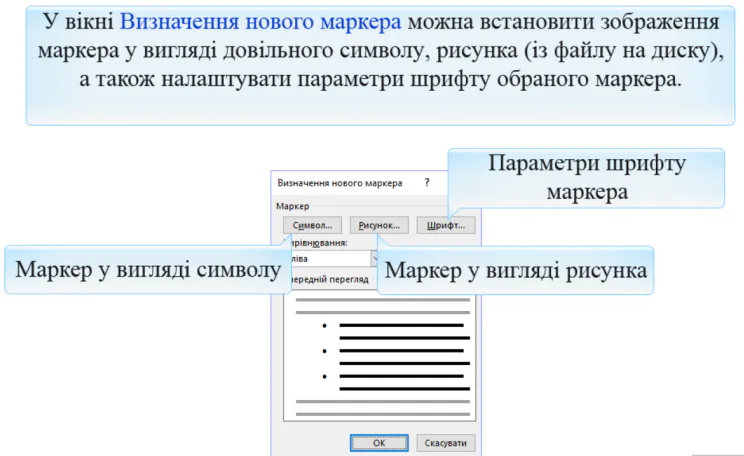Select the second bullet in preview
The image size is (744, 456).
pos(324,351)
